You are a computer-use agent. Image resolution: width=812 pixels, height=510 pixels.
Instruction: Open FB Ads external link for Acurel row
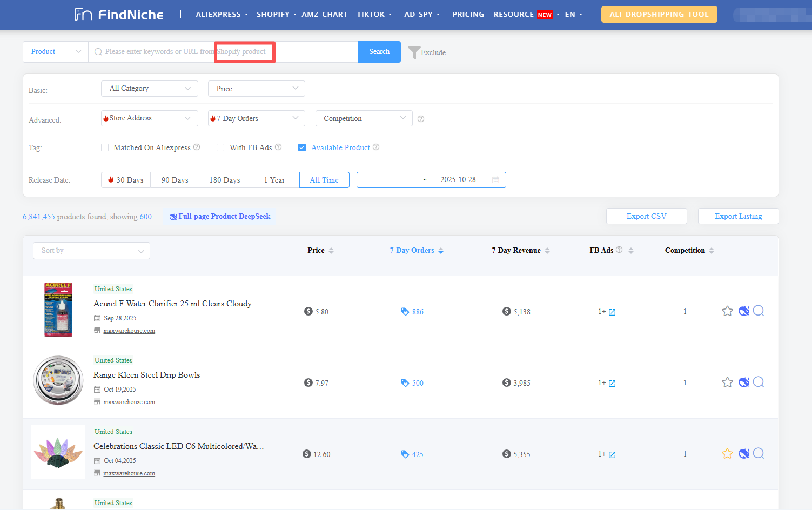coord(612,312)
